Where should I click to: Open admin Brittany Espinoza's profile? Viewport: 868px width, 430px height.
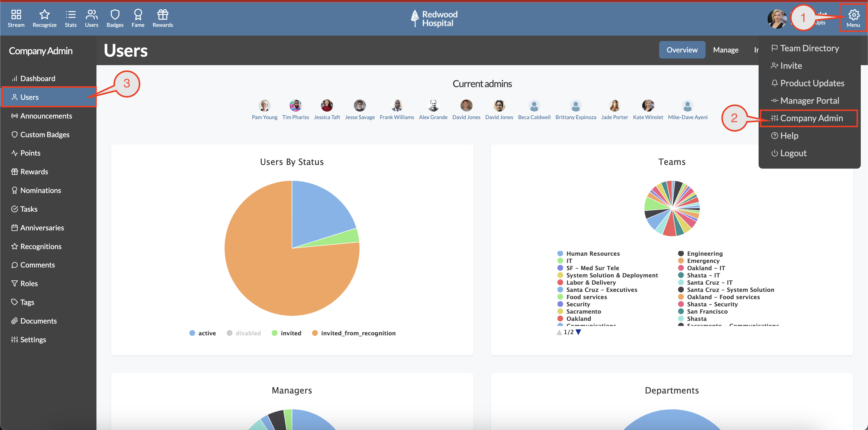click(x=576, y=110)
